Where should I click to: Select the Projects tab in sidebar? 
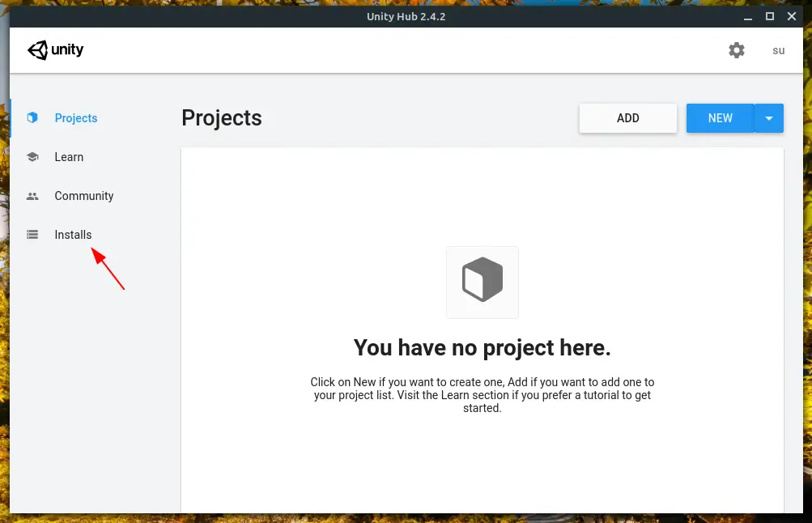tap(76, 118)
